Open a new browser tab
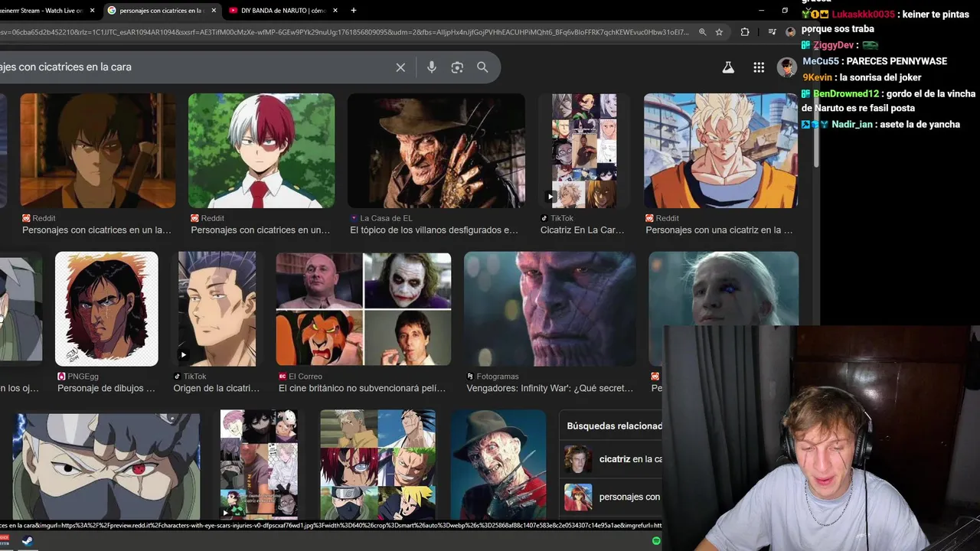Image resolution: width=980 pixels, height=551 pixels. [x=353, y=11]
